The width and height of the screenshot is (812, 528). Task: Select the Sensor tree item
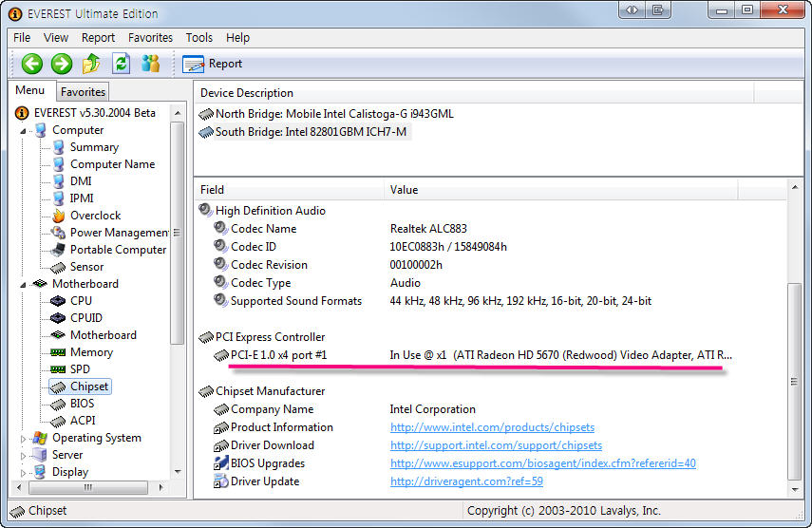87,267
